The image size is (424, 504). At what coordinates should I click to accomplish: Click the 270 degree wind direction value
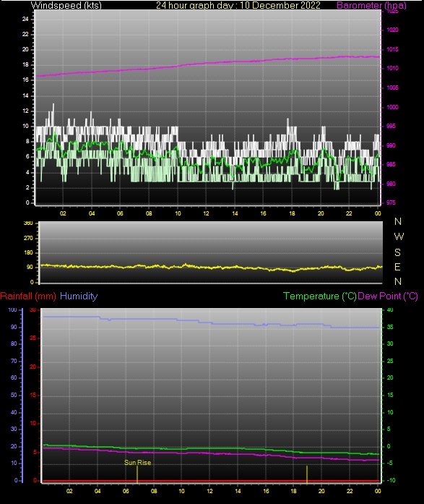pos(28,238)
